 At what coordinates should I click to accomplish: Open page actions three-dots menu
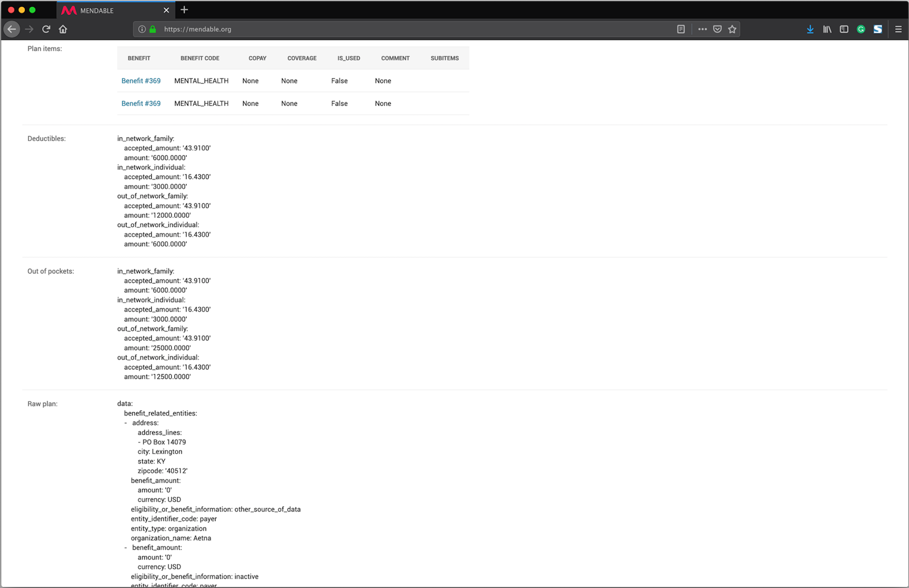point(702,29)
